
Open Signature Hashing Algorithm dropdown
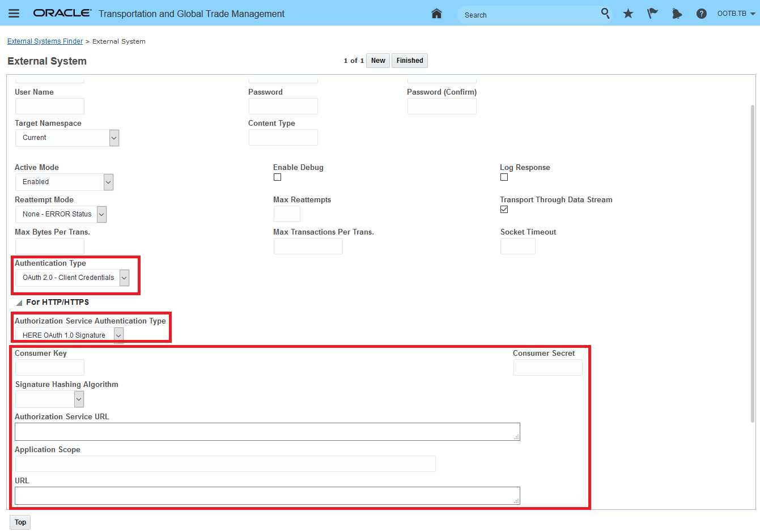[49, 399]
